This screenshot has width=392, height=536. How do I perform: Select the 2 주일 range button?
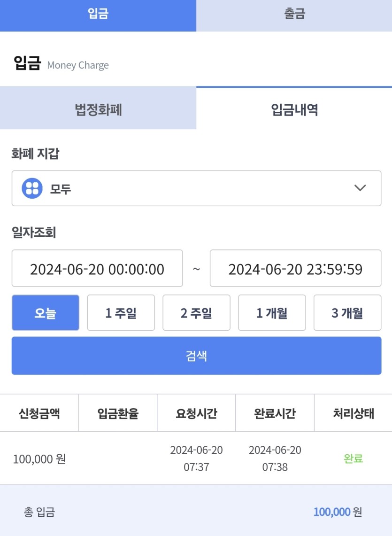(197, 313)
